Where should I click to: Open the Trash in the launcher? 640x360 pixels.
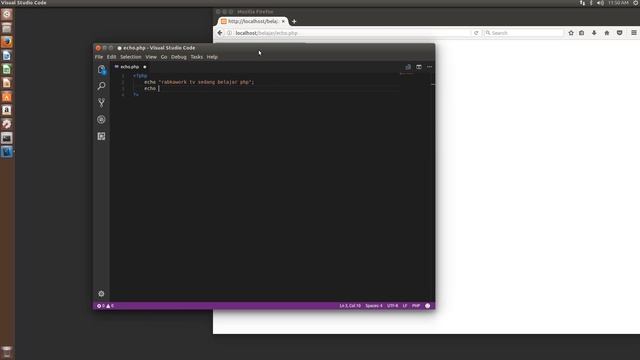click(x=7, y=352)
